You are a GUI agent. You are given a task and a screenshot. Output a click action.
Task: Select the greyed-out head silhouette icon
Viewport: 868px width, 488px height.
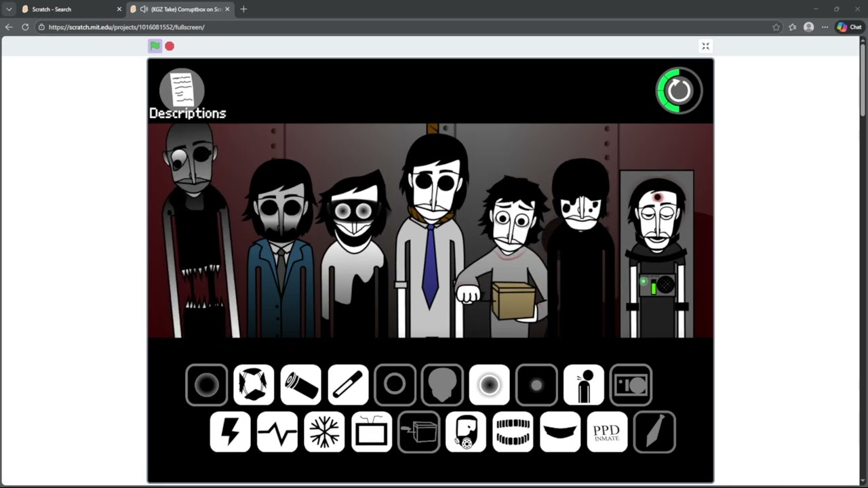pos(442,385)
